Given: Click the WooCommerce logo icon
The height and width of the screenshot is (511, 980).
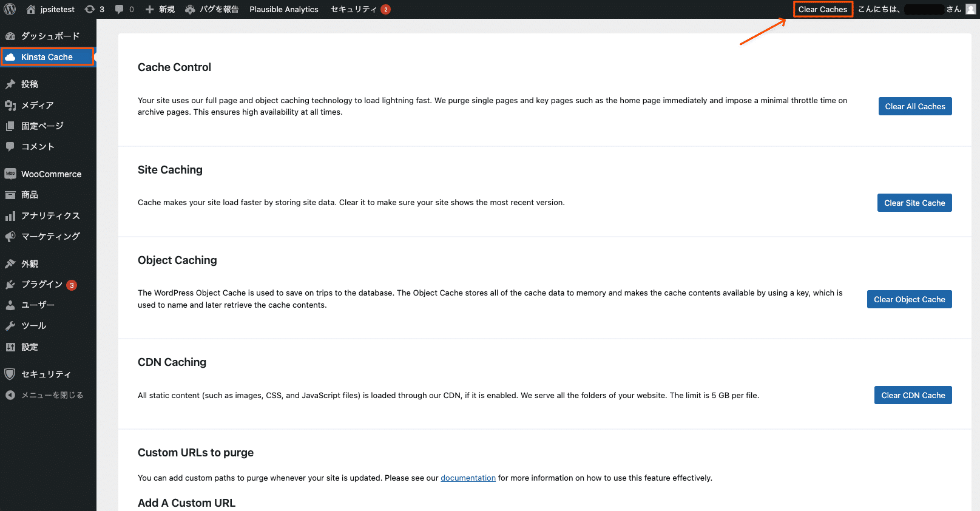Looking at the screenshot, I should click(10, 174).
